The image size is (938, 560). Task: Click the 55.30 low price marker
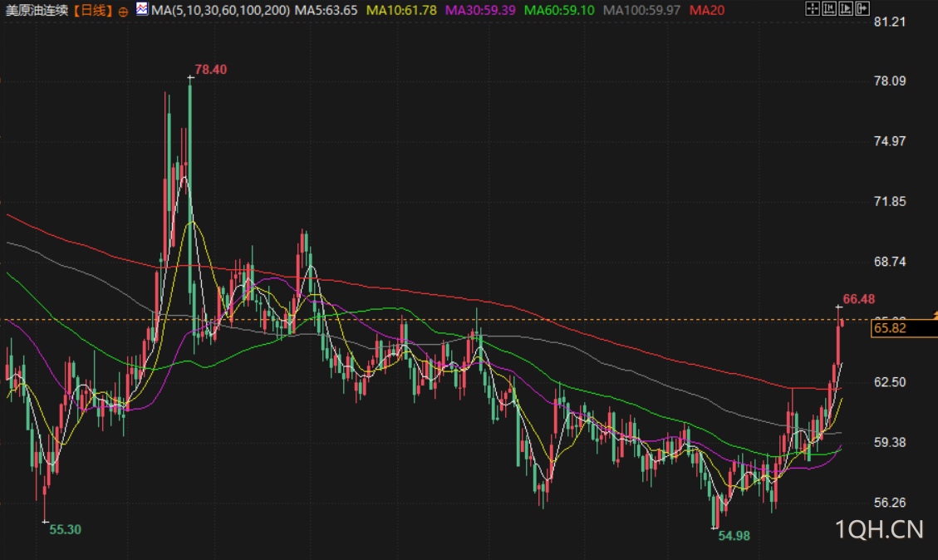coord(65,529)
